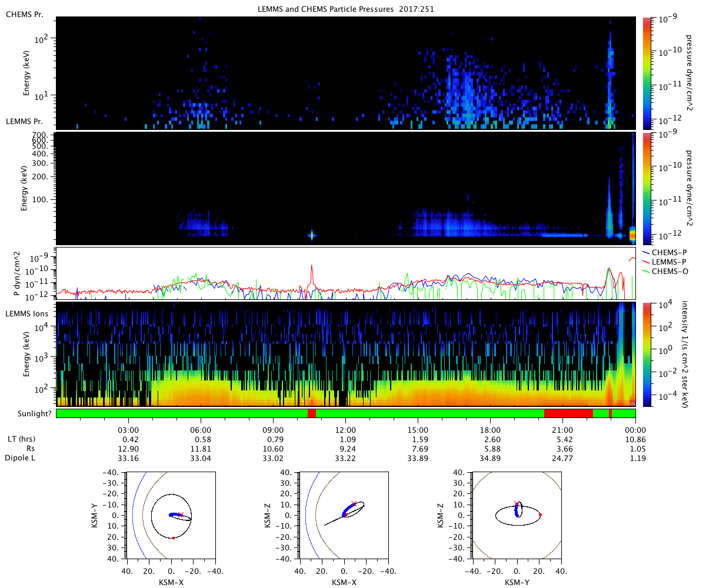The height and width of the screenshot is (588, 706).
Task: Click the small red sunlight-bar segment before 12:00
Action: coord(312,413)
